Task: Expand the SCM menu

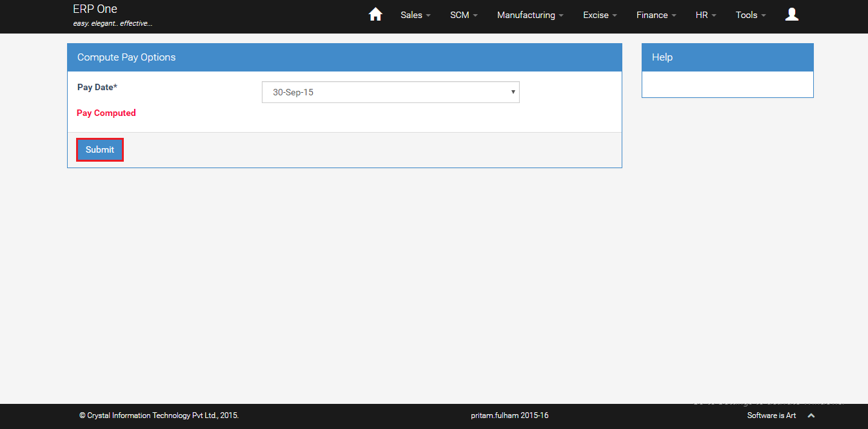Action: [x=464, y=15]
